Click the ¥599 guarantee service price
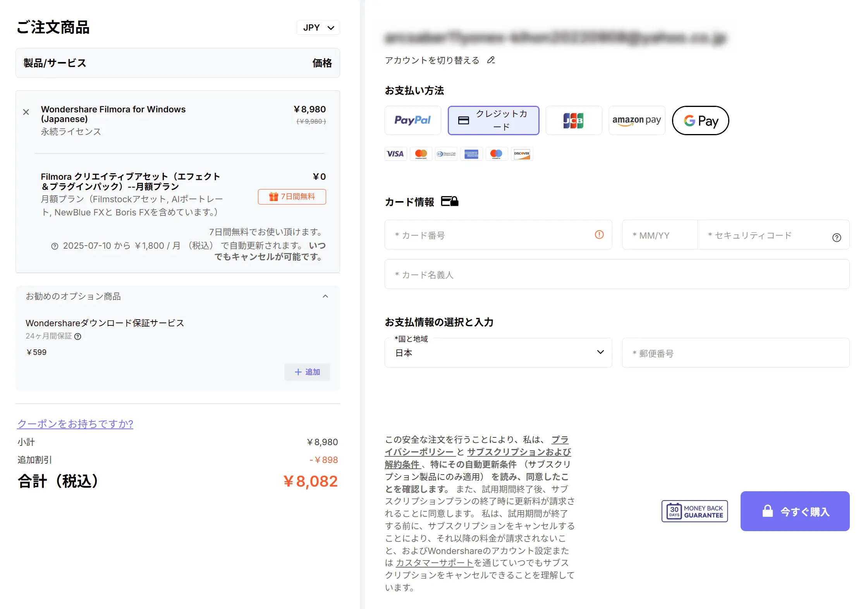Image resolution: width=868 pixels, height=609 pixels. point(36,352)
